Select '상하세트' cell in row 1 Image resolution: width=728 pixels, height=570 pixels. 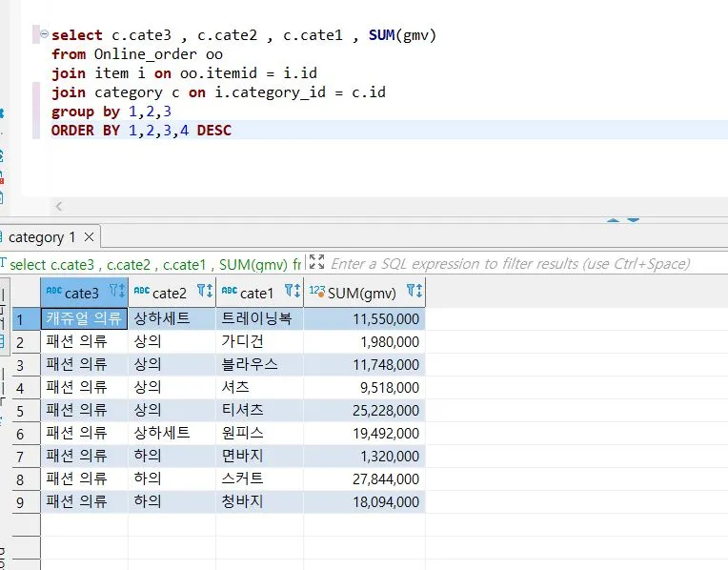click(x=172, y=318)
